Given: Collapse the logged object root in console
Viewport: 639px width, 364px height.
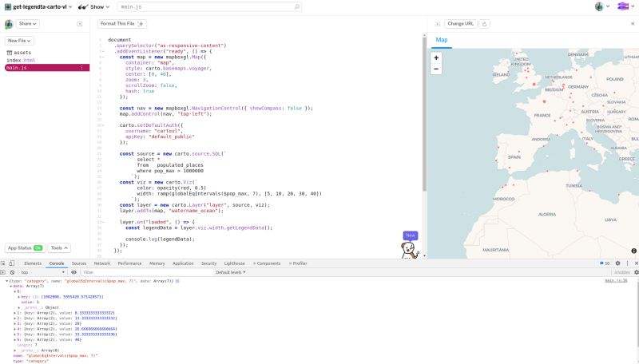Looking at the screenshot, I should coord(6,281).
